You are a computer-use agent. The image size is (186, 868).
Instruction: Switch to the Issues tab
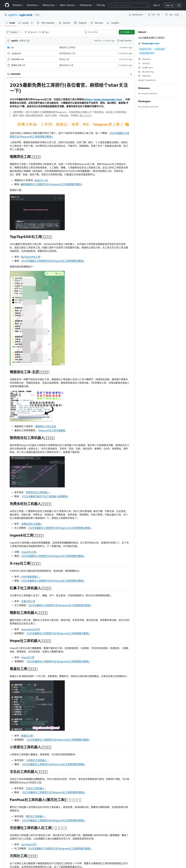click(x=26, y=23)
